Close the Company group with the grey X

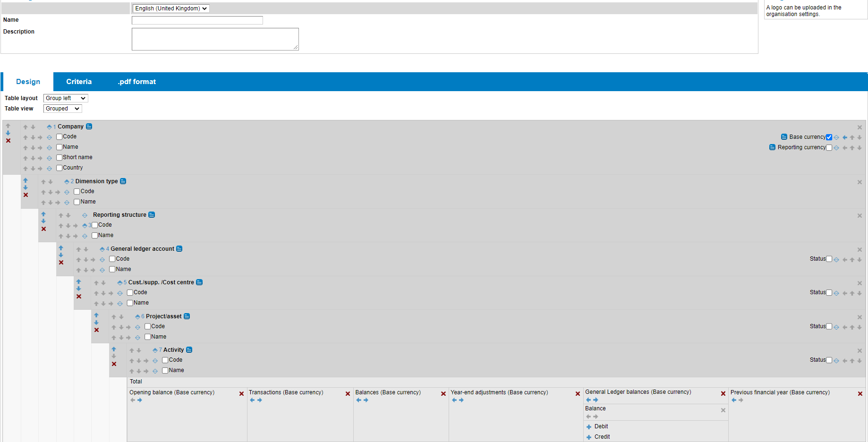pyautogui.click(x=859, y=127)
